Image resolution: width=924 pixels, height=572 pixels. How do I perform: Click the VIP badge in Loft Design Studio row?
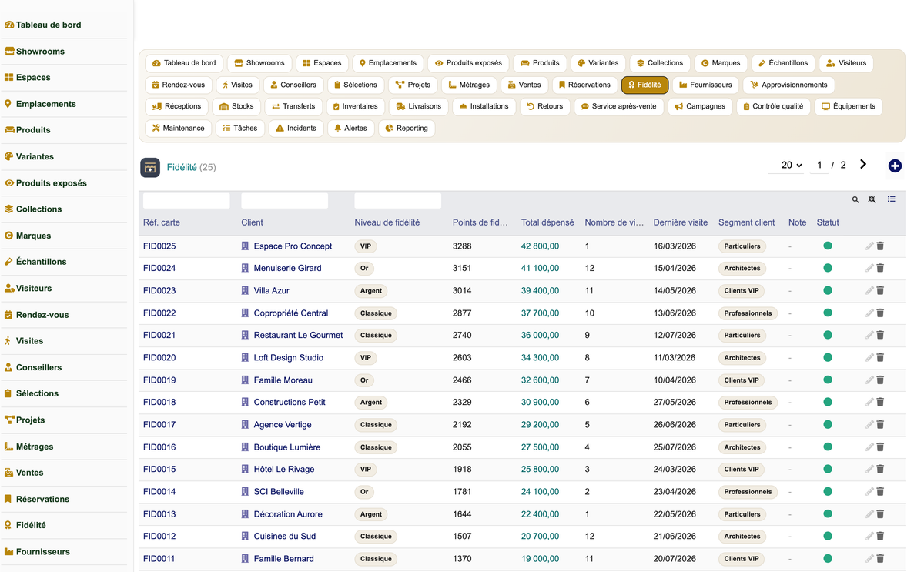(366, 358)
